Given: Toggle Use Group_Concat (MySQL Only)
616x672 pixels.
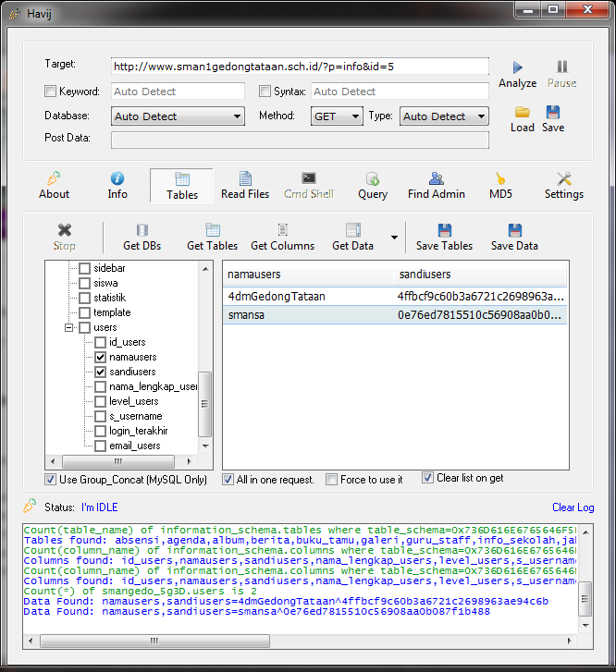Looking at the screenshot, I should click(x=51, y=480).
